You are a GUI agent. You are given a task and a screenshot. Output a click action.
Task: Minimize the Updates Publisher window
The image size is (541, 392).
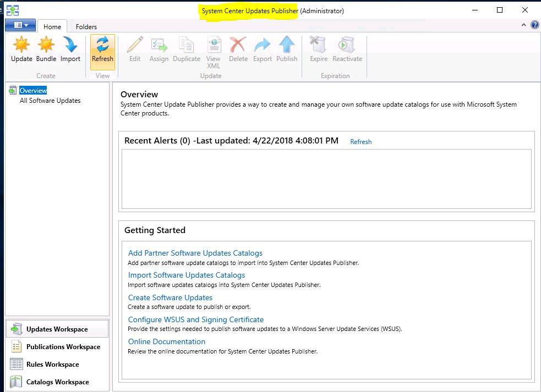(x=475, y=10)
